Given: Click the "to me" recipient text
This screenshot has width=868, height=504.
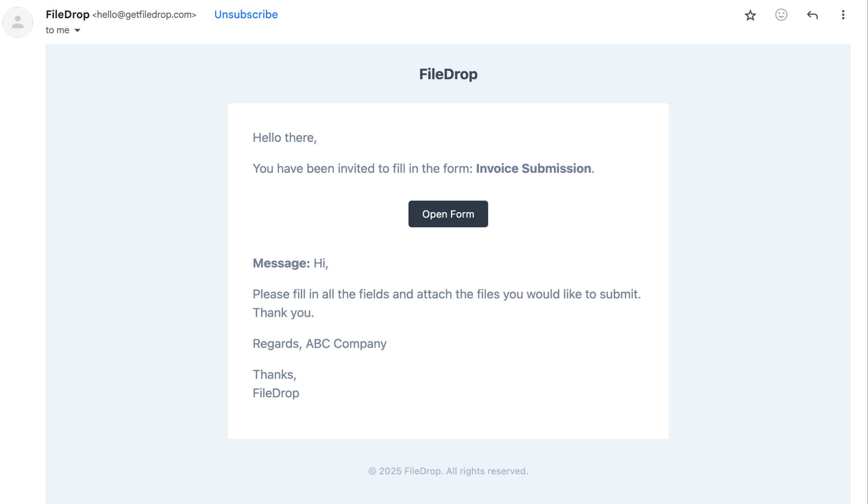Looking at the screenshot, I should (x=57, y=30).
